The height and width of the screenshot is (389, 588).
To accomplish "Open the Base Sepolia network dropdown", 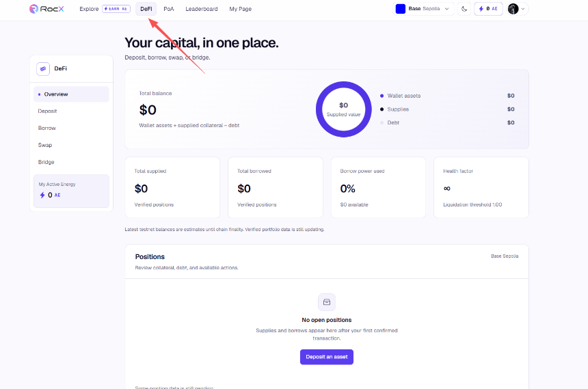I will (424, 9).
